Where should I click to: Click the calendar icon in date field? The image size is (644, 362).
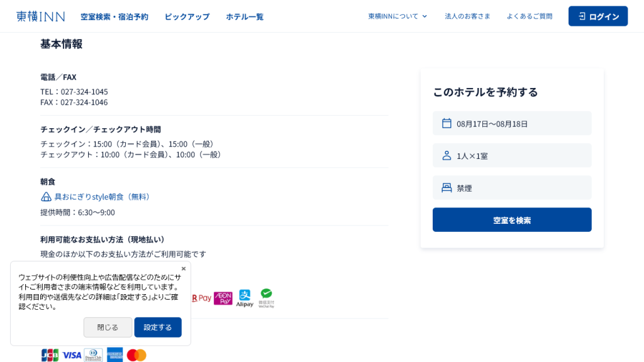[x=447, y=123]
